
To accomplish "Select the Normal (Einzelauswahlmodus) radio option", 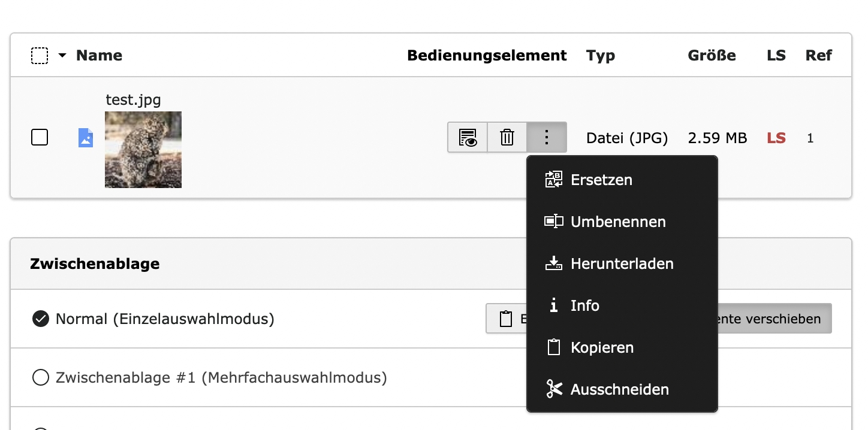I will pyautogui.click(x=40, y=319).
